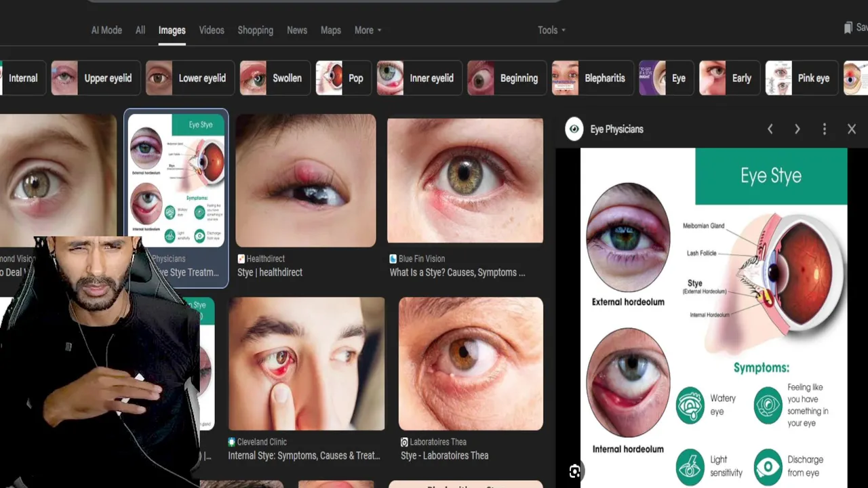Open the three-dot options menu in preview
Screen dimensions: 868x488
click(x=825, y=129)
